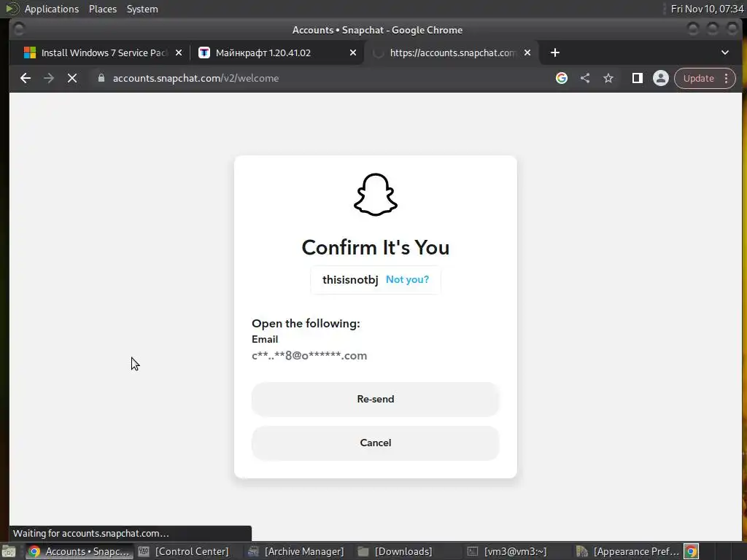Image resolution: width=747 pixels, height=560 pixels.
Task: Open a new tab with plus
Action: point(554,52)
